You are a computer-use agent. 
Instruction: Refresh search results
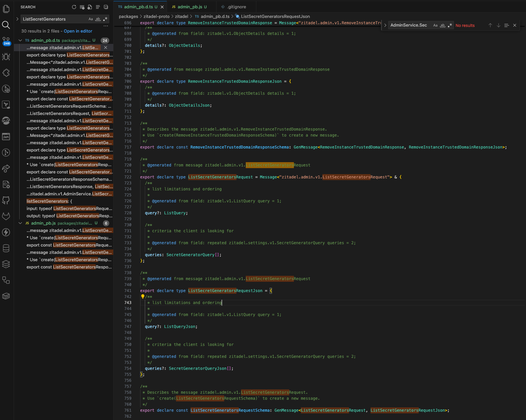(x=74, y=7)
